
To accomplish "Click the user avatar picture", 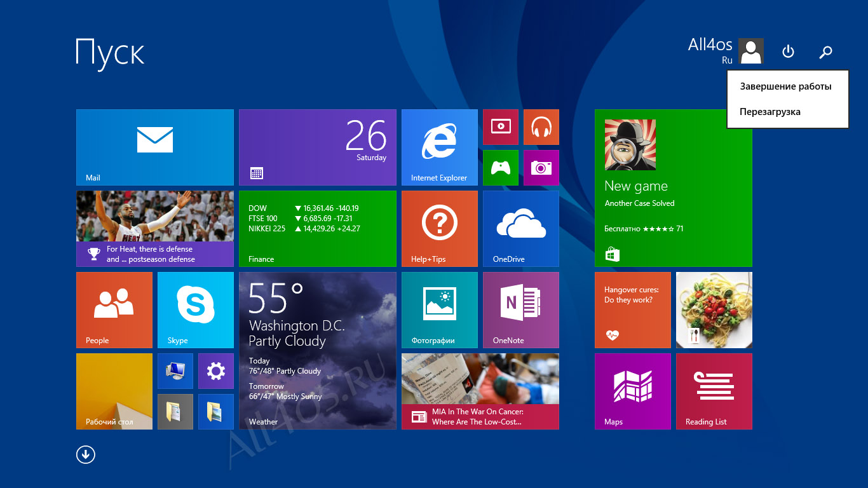I will [x=751, y=51].
